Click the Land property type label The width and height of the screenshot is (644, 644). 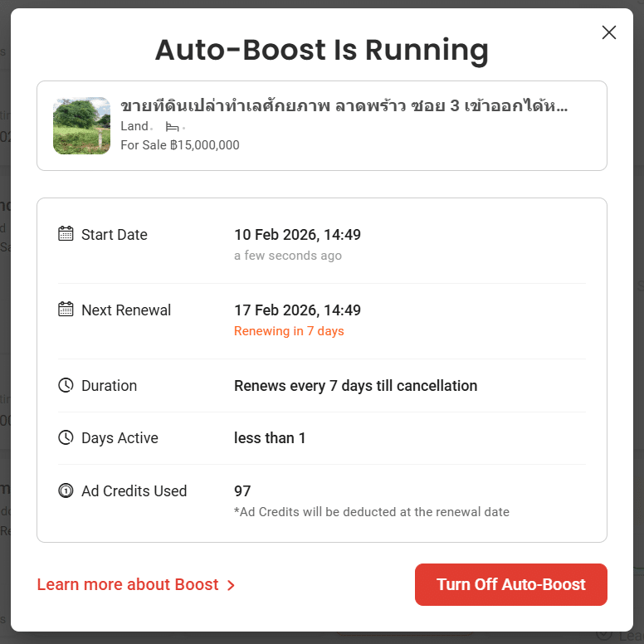(134, 126)
